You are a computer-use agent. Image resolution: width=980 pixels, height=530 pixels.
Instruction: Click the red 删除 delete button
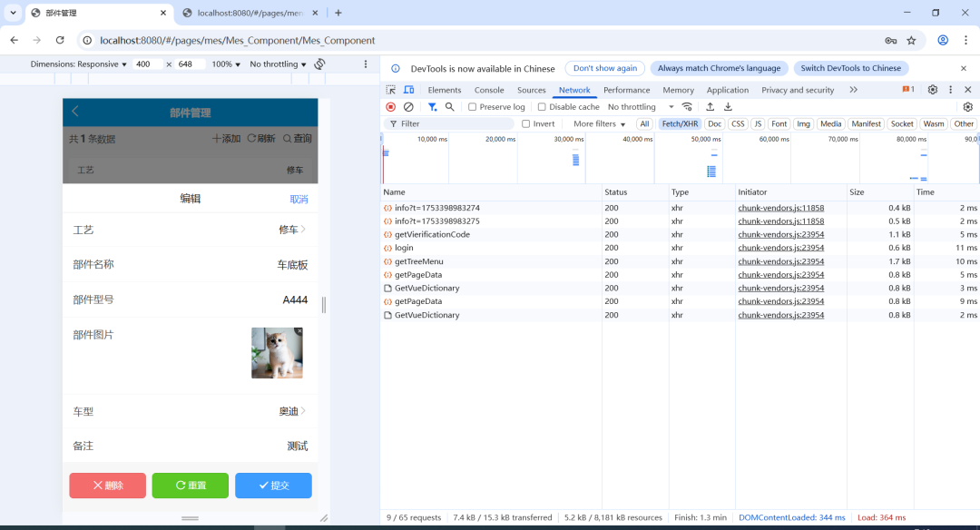pos(107,486)
